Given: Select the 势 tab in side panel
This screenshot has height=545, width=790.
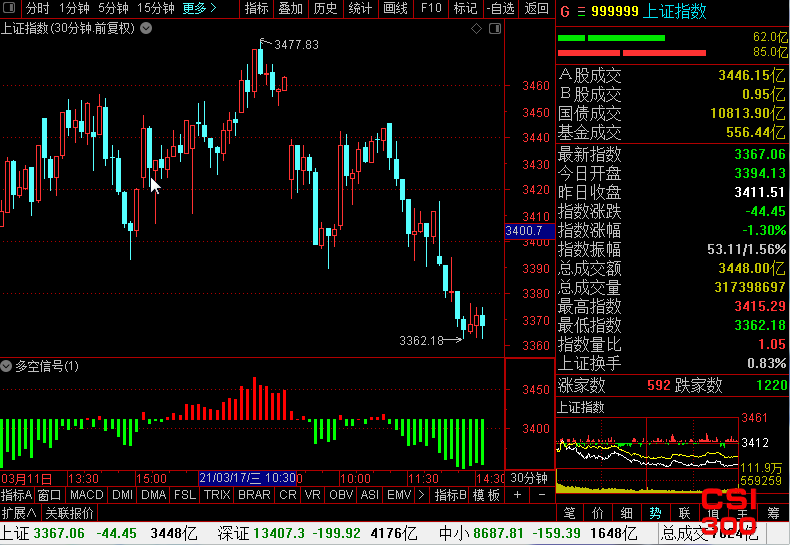Looking at the screenshot, I should (655, 513).
